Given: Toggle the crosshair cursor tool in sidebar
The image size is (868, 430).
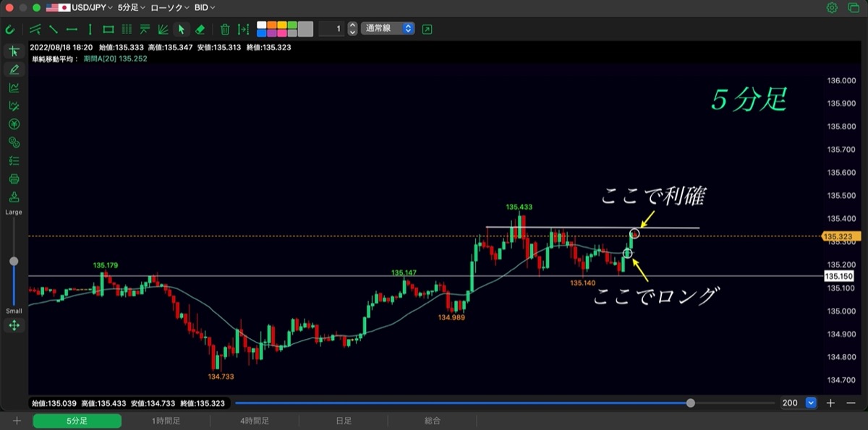Looking at the screenshot, I should coord(14,51).
